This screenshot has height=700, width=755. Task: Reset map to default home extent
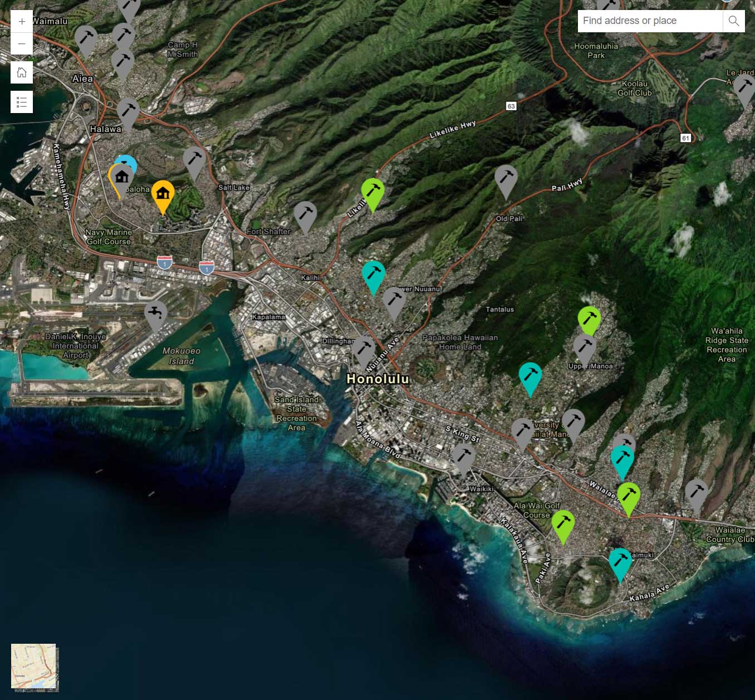(x=22, y=72)
